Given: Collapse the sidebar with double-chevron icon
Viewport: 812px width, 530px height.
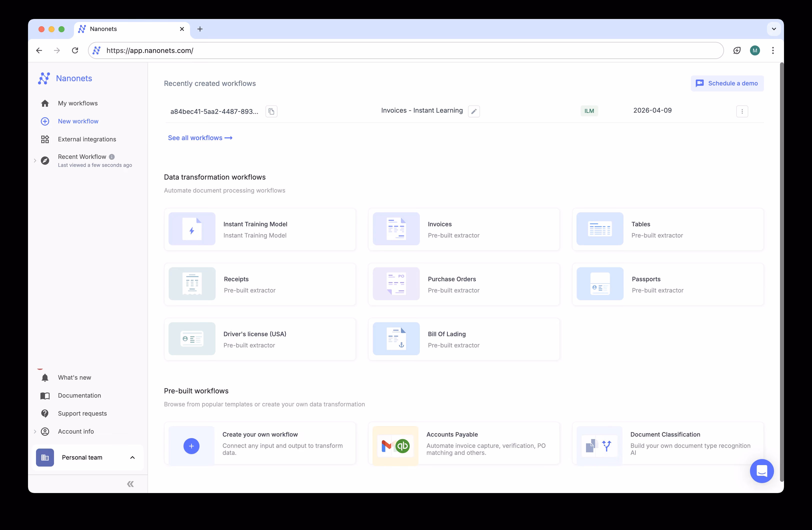Looking at the screenshot, I should [130, 484].
